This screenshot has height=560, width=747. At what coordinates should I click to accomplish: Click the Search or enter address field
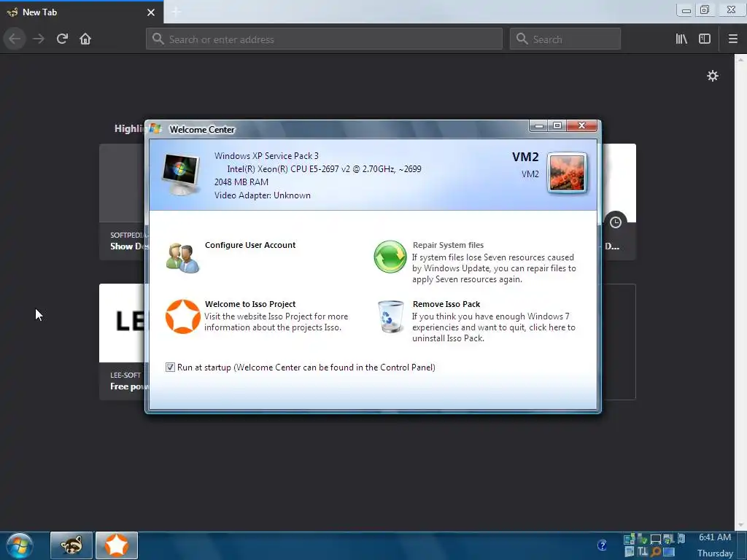pyautogui.click(x=324, y=39)
